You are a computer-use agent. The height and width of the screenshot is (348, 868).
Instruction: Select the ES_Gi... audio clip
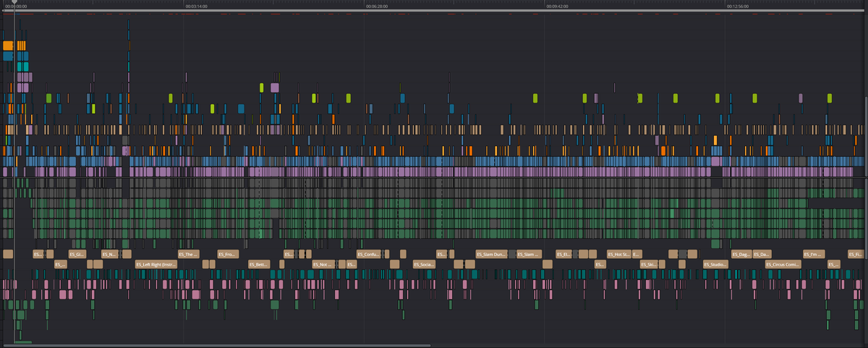click(77, 255)
